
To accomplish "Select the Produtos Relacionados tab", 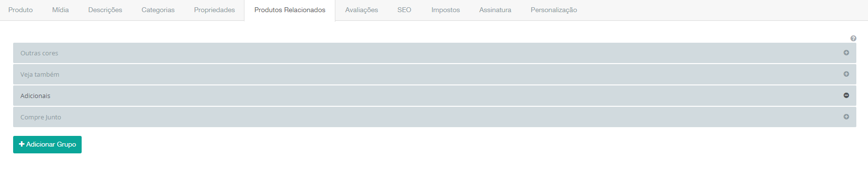I will pos(290,10).
